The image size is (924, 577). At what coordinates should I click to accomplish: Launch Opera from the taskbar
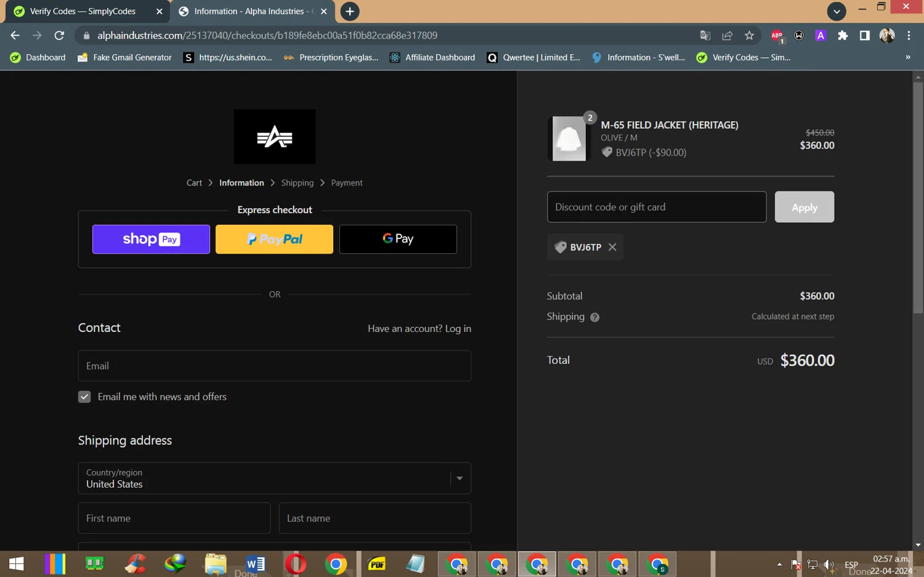click(296, 563)
